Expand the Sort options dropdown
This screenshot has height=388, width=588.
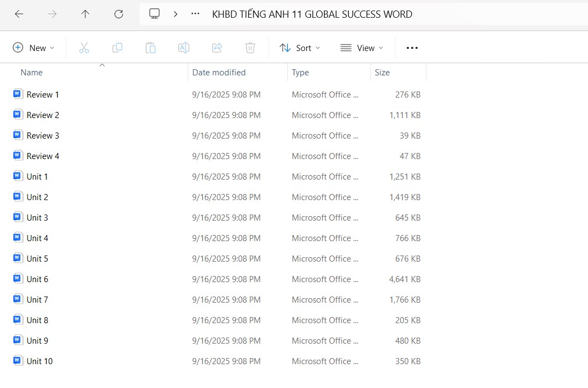coord(300,48)
